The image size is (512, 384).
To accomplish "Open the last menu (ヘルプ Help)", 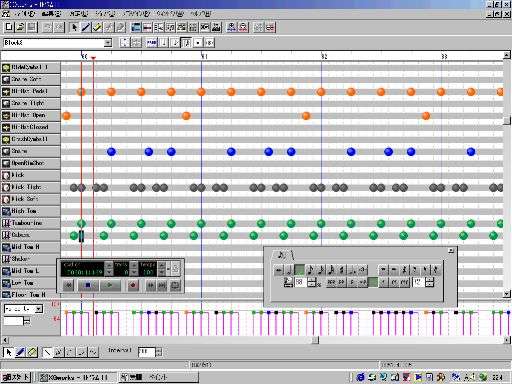I will [x=201, y=14].
